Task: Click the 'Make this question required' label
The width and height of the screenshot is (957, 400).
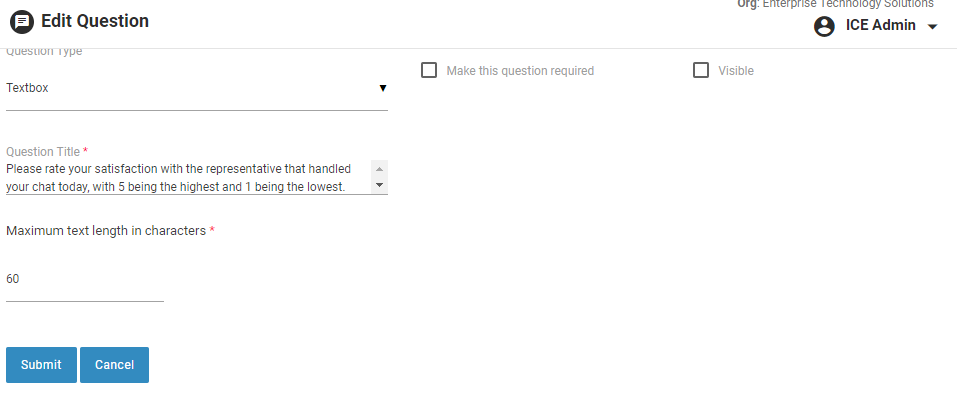Action: (520, 71)
